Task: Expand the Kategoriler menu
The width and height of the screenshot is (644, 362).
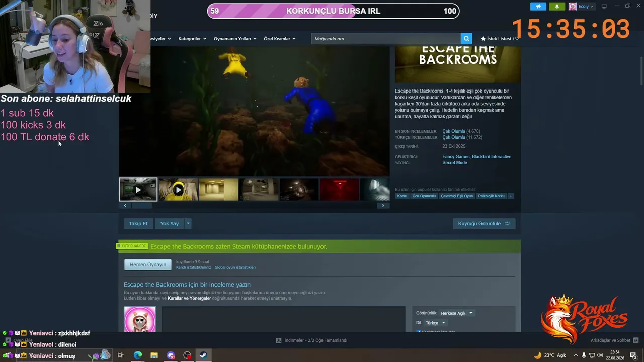Action: (x=192, y=39)
